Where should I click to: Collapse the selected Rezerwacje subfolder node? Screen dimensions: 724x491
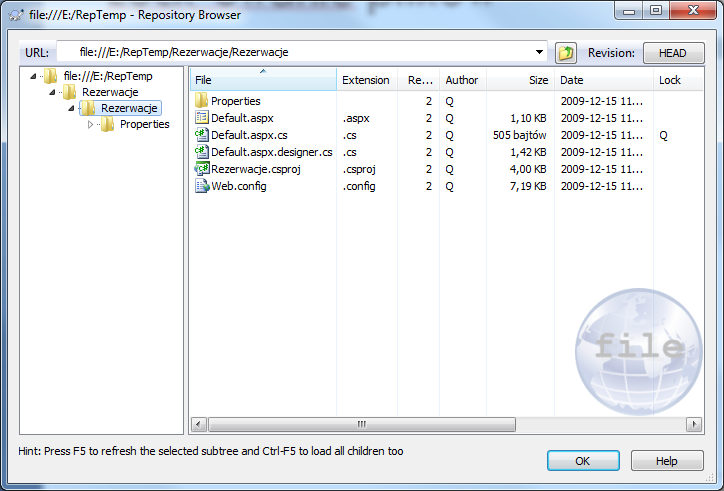coord(71,108)
